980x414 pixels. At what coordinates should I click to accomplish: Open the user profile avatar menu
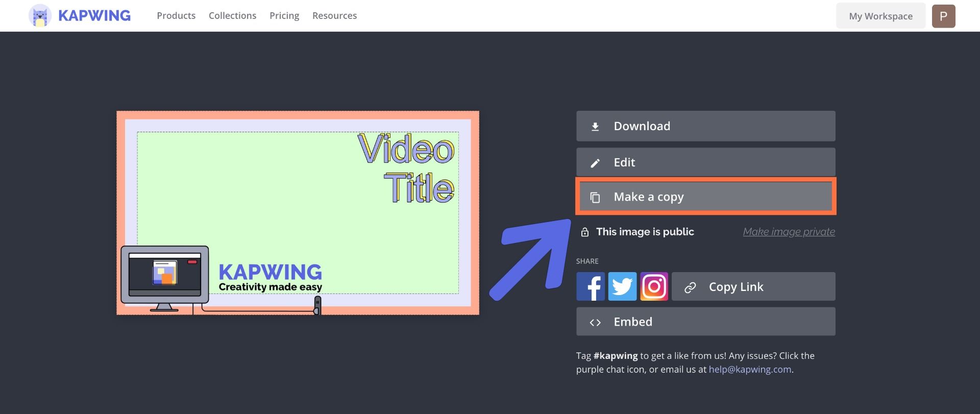click(x=943, y=16)
